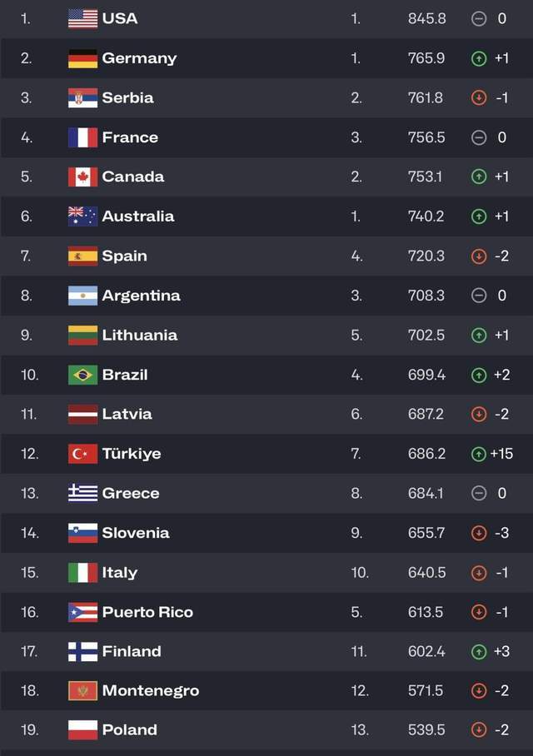This screenshot has height=756, width=533.
Task: Click the Canada flag icon
Action: click(x=82, y=177)
